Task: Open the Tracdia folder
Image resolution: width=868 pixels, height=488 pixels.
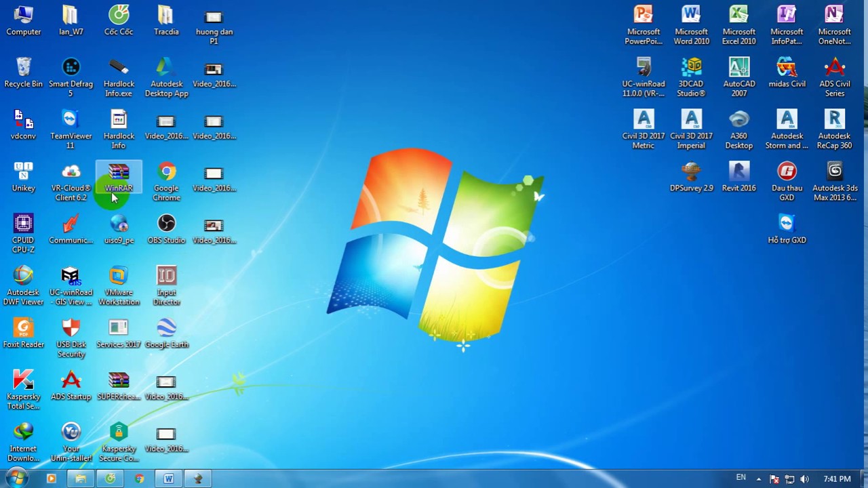Action: pos(166,20)
